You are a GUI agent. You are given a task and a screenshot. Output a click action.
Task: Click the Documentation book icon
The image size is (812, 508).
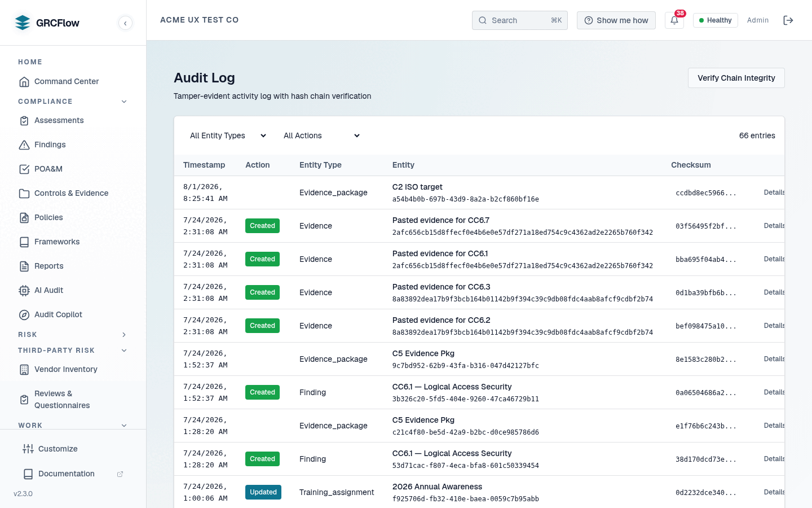click(x=28, y=474)
